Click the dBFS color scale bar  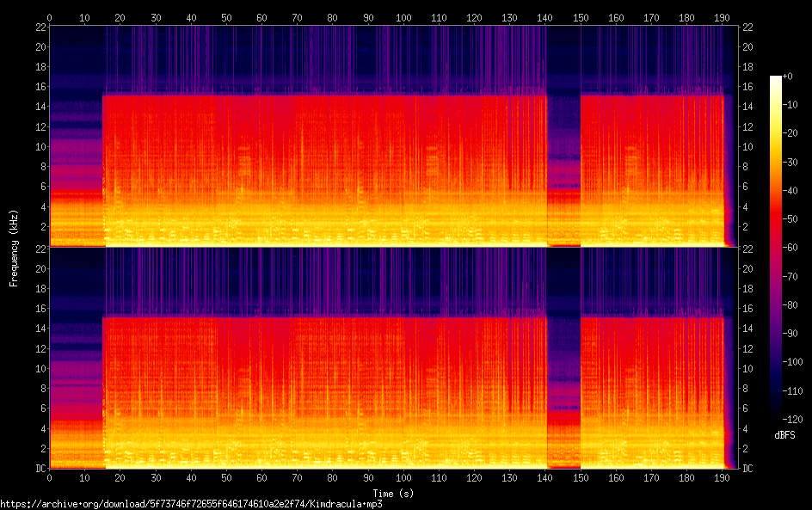click(776, 248)
